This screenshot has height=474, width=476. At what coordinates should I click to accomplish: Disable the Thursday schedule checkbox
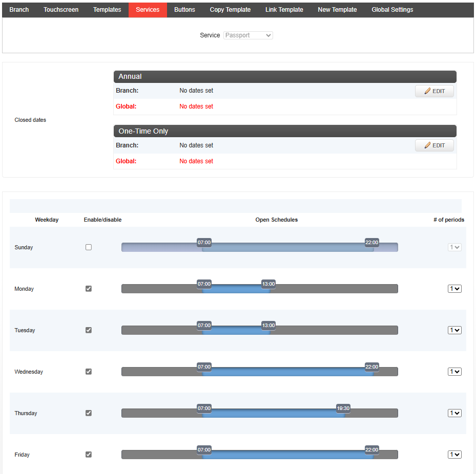(x=89, y=413)
